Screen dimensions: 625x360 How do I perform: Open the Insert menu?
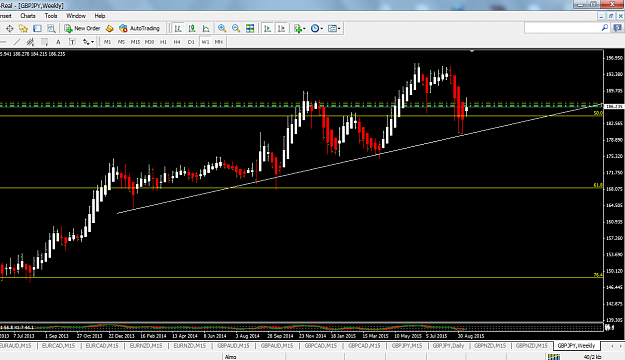[x=6, y=16]
